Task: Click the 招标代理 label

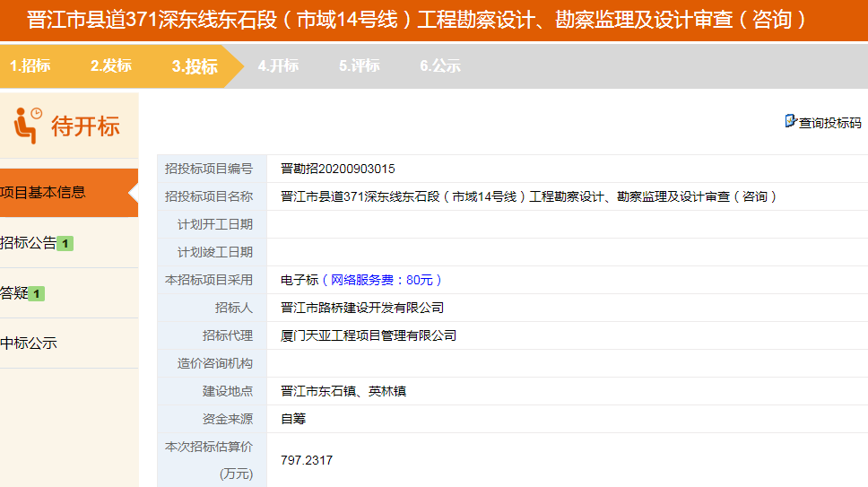Action: pos(228,335)
